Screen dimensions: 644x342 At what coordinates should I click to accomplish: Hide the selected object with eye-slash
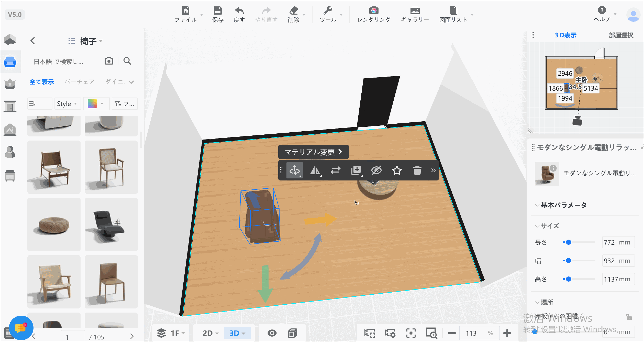376,170
